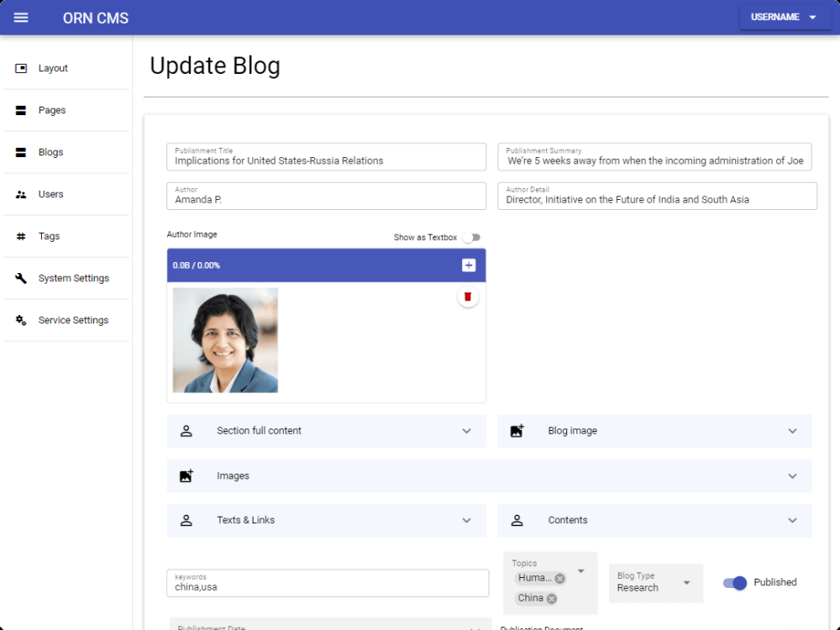Viewport: 840px width, 630px height.
Task: Click the keywords input field
Action: click(328, 584)
